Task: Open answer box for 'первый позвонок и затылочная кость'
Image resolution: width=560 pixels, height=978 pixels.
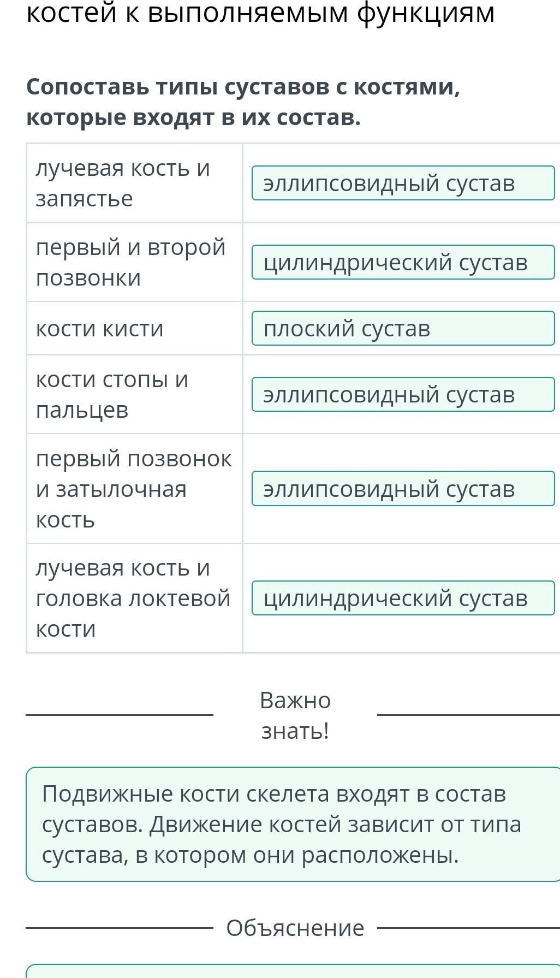Action: (403, 489)
